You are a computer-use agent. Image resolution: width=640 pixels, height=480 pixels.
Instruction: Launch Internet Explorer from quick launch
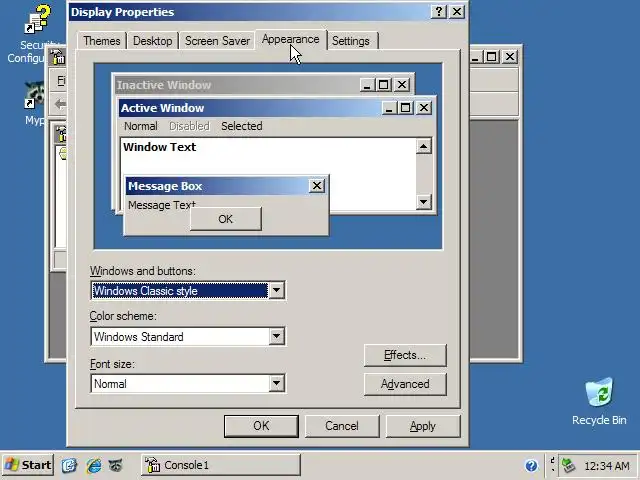(x=93, y=465)
